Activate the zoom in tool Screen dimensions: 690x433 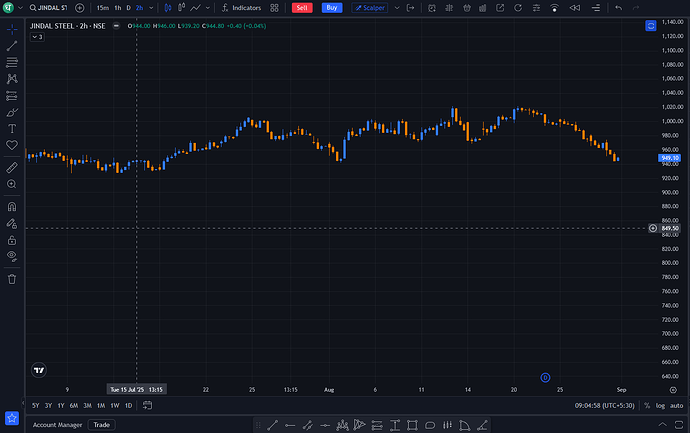tap(12, 184)
